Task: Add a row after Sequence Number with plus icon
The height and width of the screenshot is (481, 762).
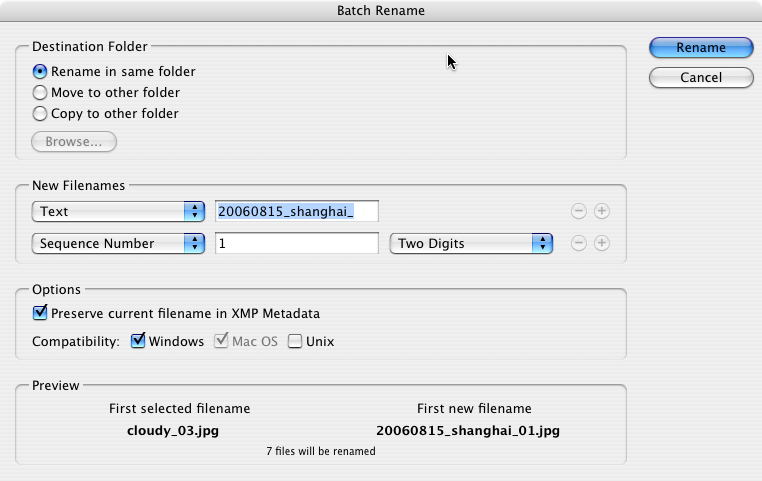Action: (602, 243)
